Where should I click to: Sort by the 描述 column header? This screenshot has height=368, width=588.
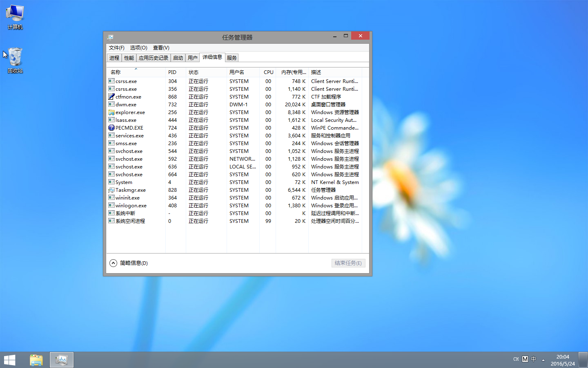[335, 72]
